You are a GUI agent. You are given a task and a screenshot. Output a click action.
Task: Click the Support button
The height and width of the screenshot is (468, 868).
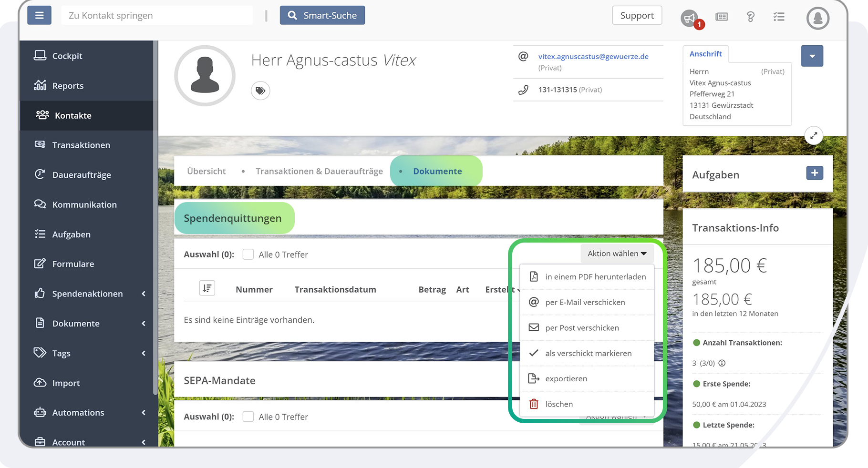tap(637, 15)
